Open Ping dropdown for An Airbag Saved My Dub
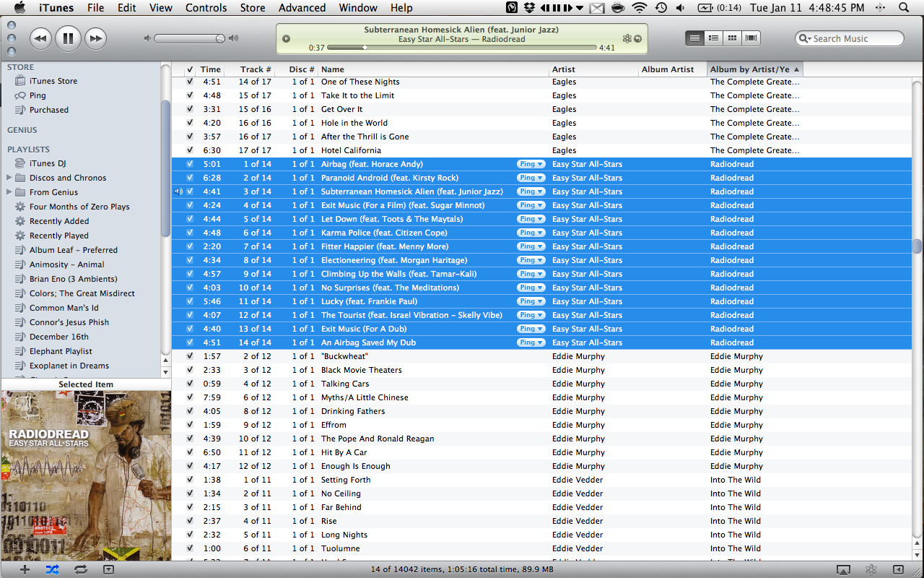This screenshot has height=578, width=924. click(x=531, y=342)
